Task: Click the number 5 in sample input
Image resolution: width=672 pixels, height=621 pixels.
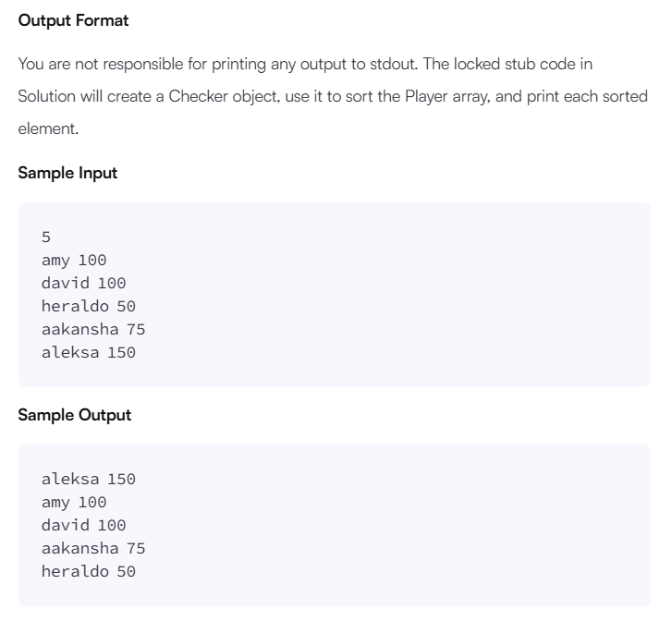Action: pyautogui.click(x=46, y=237)
